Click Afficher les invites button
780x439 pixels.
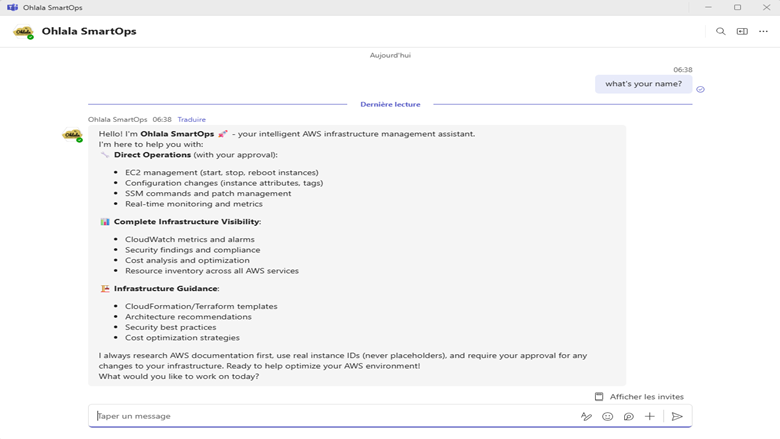pos(639,397)
